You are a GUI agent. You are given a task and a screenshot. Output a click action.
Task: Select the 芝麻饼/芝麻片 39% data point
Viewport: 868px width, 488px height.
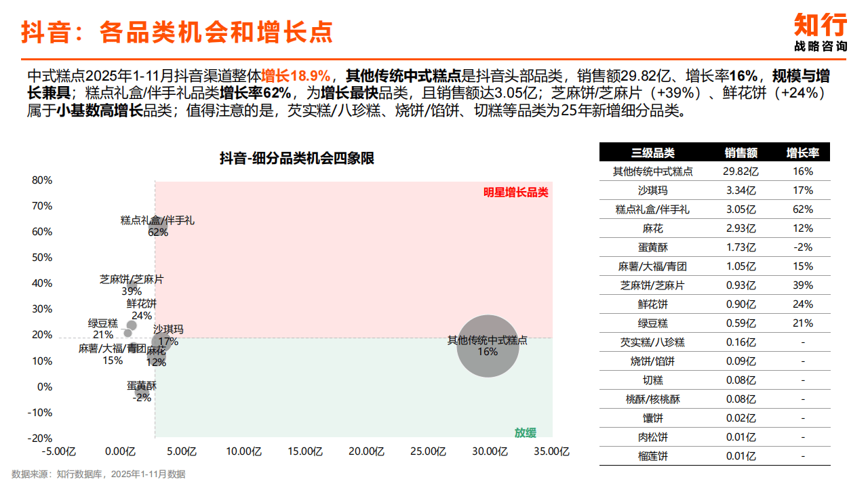click(132, 285)
